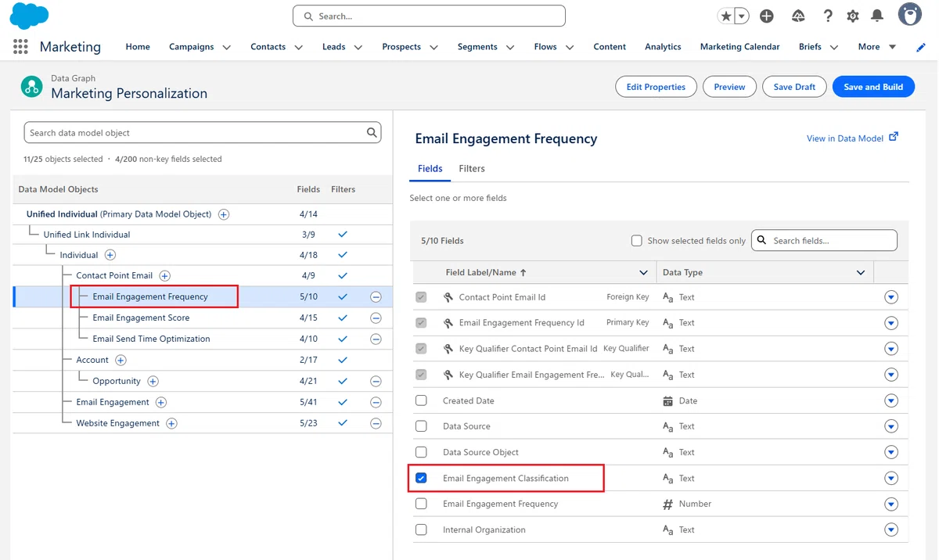Select the Fields tab
Screen dimensions: 939x560
tap(430, 168)
